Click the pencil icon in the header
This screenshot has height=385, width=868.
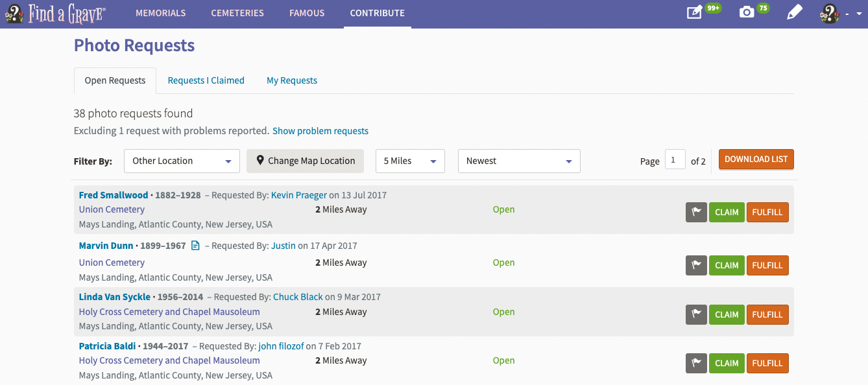point(794,12)
